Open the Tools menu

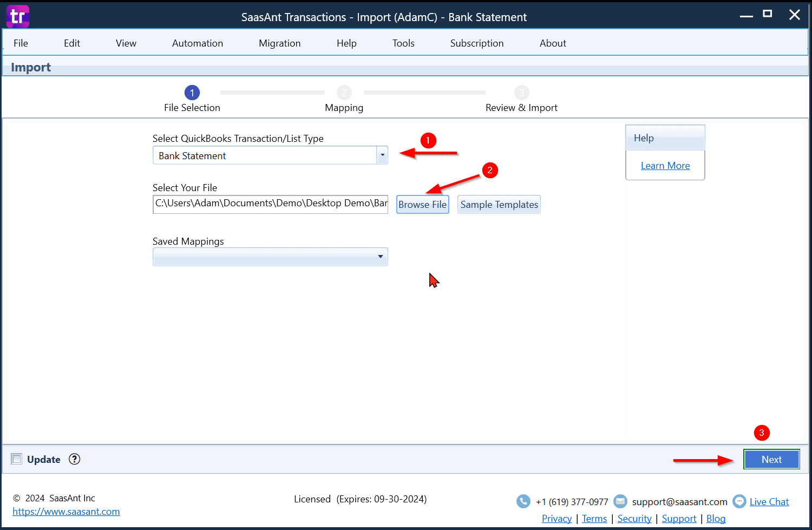tap(403, 43)
